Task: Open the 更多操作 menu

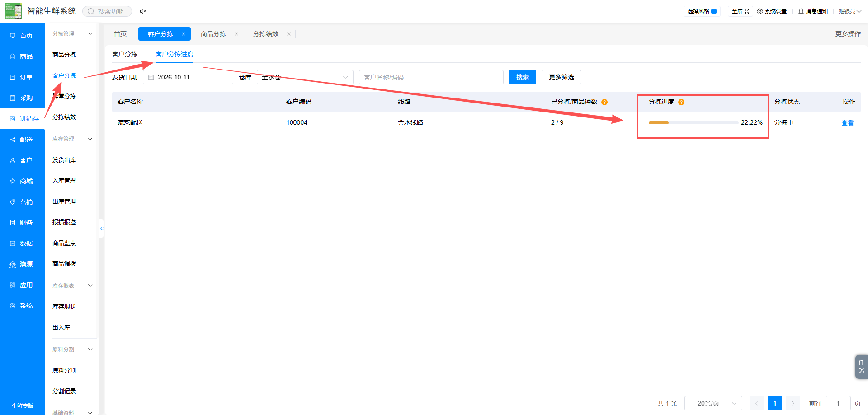Action: [848, 34]
